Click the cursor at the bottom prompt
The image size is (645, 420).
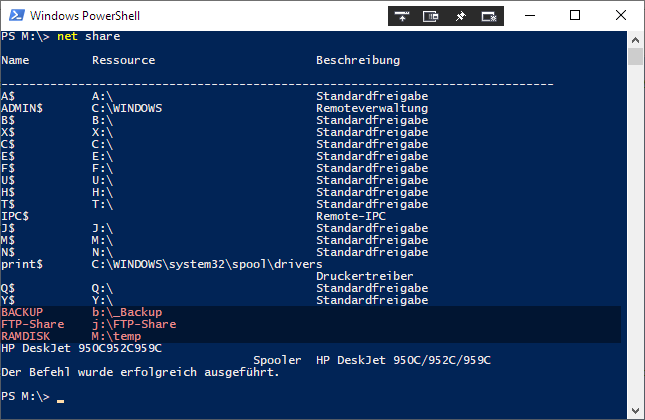coord(61,398)
